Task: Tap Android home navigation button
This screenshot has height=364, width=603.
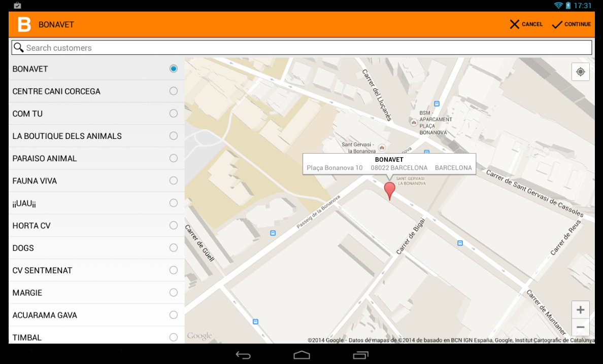Action: [301, 355]
